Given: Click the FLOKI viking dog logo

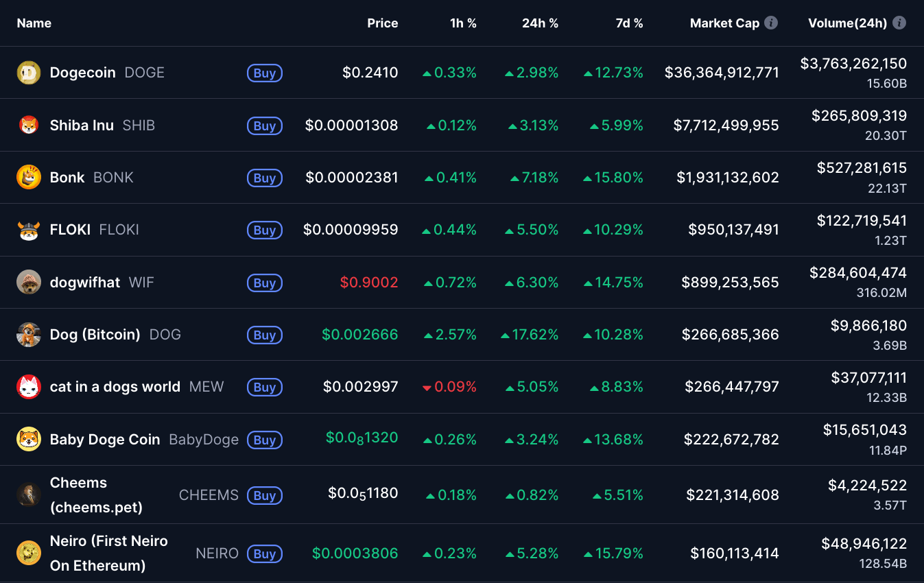Looking at the screenshot, I should [x=29, y=230].
